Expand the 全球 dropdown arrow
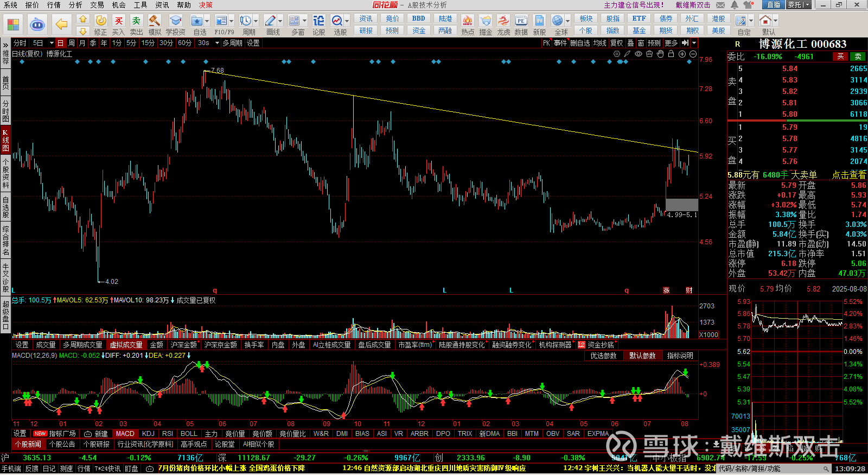868x475 pixels. (x=567, y=21)
